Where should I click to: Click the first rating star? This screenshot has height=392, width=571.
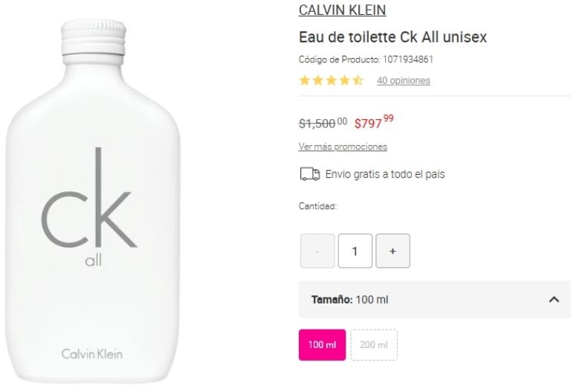coord(304,80)
